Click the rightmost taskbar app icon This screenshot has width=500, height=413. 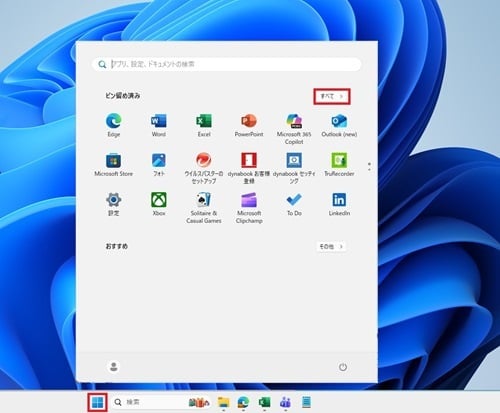(306, 402)
